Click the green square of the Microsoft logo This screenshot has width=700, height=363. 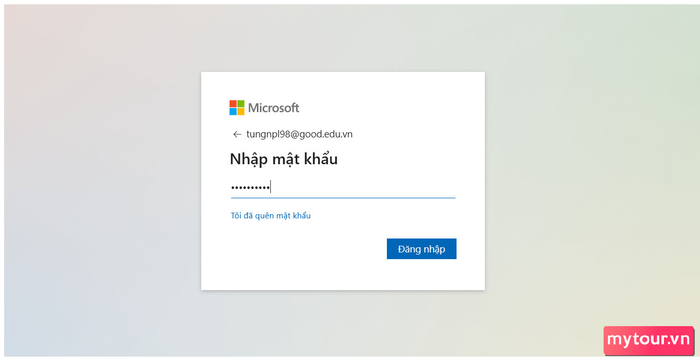[x=241, y=104]
